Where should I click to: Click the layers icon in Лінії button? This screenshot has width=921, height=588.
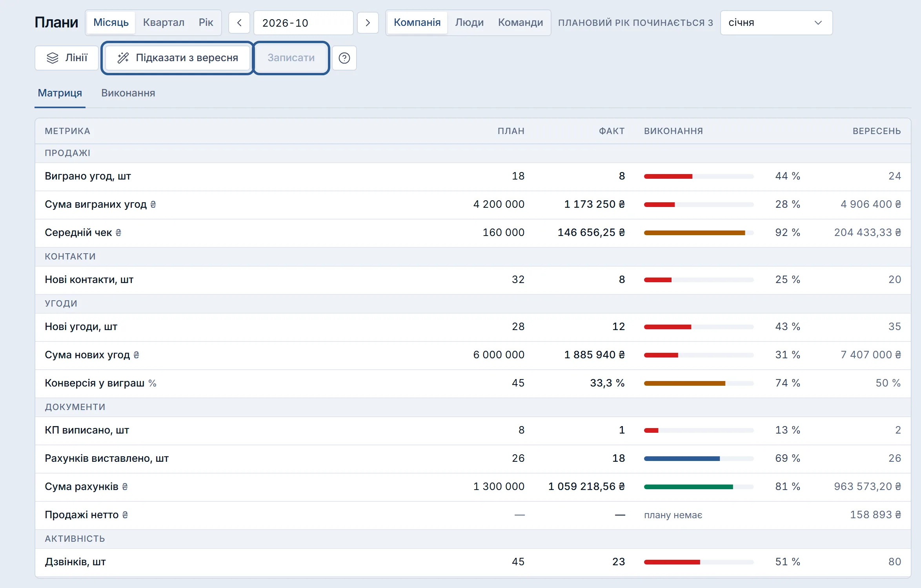click(52, 58)
